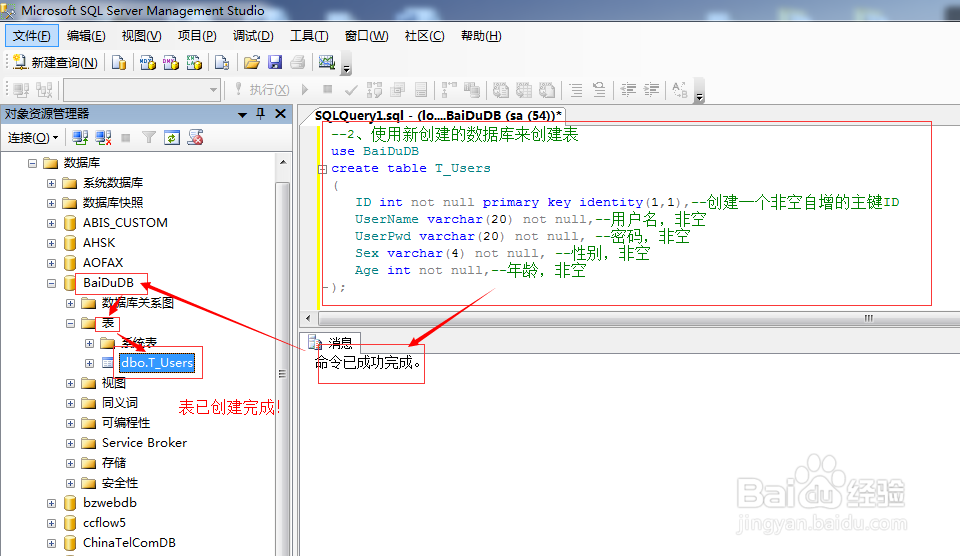Click the Connect Object Explorer icon
The image size is (960, 556).
(80, 138)
